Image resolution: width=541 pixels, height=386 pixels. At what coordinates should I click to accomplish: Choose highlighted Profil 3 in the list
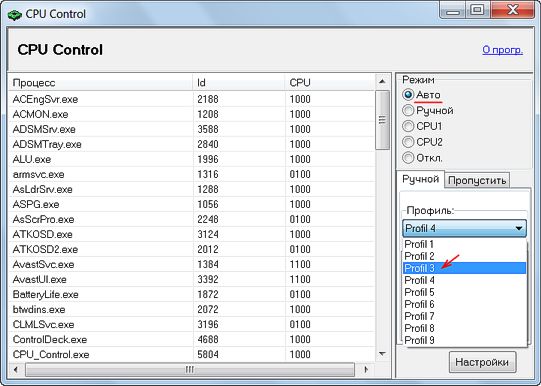(464, 268)
